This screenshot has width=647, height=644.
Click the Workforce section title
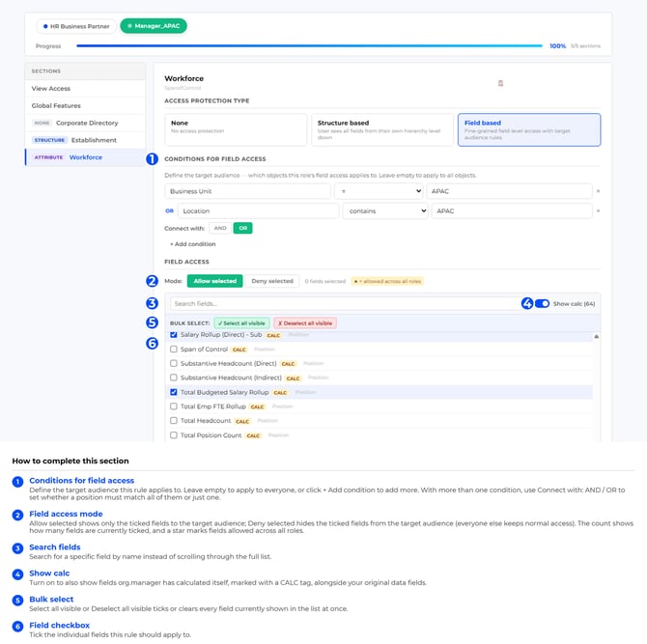coord(184,78)
